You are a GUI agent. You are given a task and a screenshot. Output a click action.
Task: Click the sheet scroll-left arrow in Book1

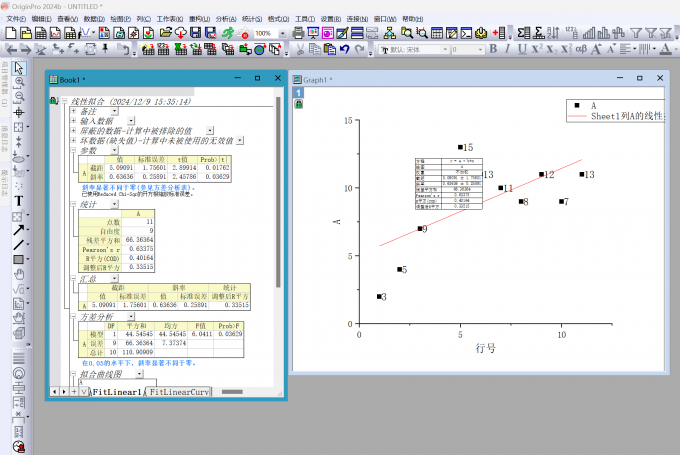click(x=54, y=392)
